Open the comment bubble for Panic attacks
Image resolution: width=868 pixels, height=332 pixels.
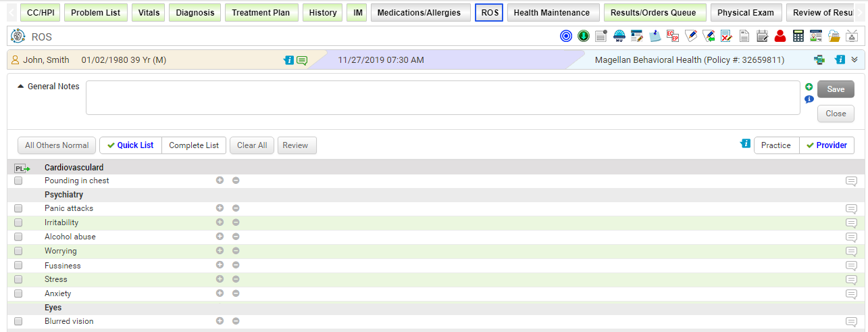tap(851, 209)
